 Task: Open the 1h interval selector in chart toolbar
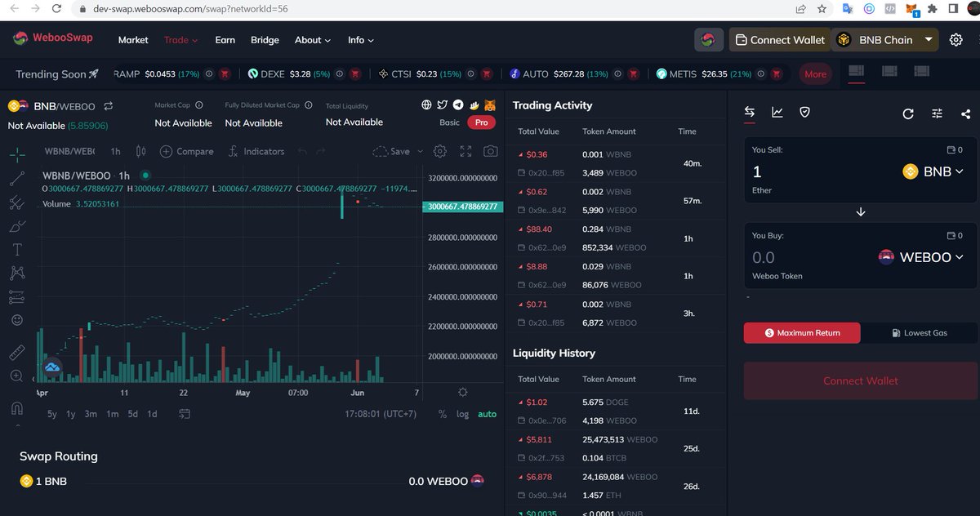click(116, 151)
